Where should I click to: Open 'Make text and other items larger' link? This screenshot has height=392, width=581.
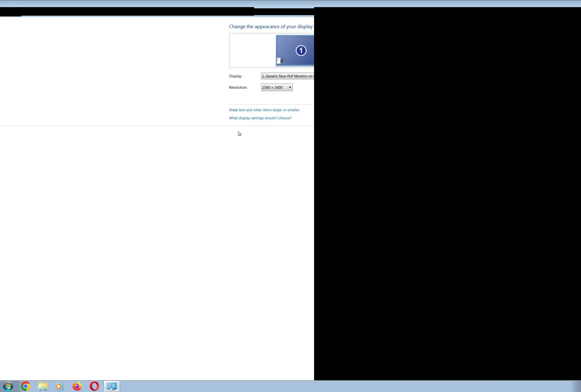[264, 110]
